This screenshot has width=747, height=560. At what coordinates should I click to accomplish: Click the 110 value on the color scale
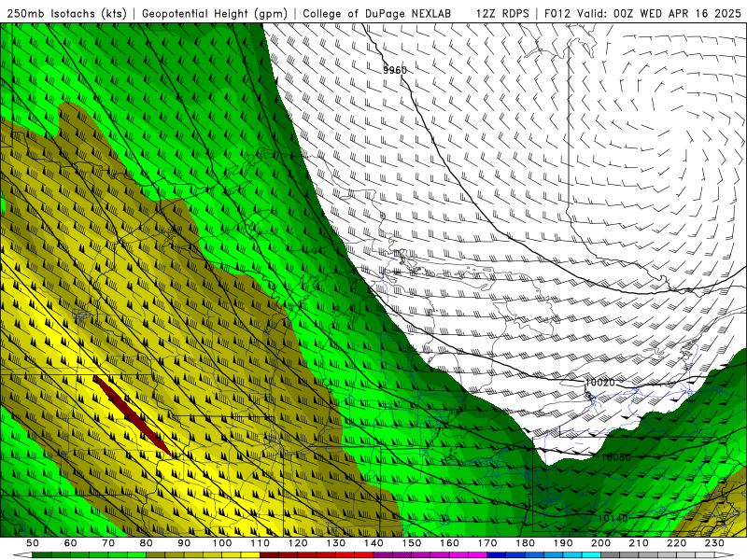pos(261,543)
